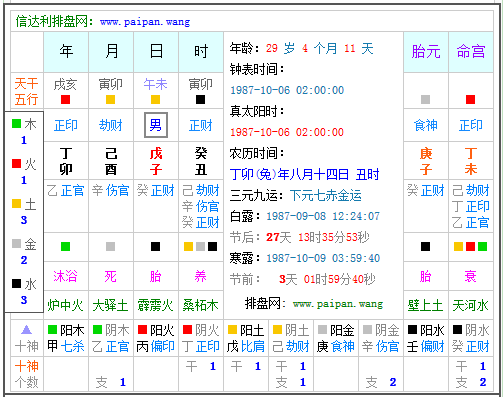Click the 甲 七杀 entry

click(x=66, y=346)
